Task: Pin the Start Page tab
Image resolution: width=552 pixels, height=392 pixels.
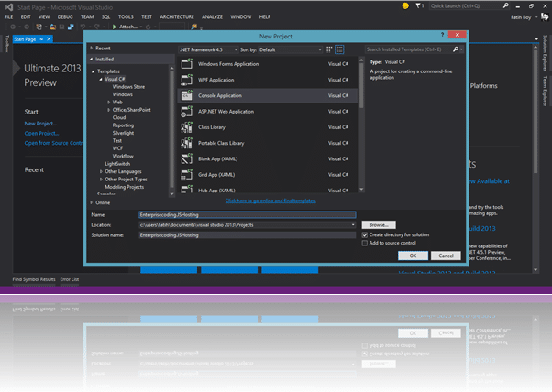Action: pos(41,39)
